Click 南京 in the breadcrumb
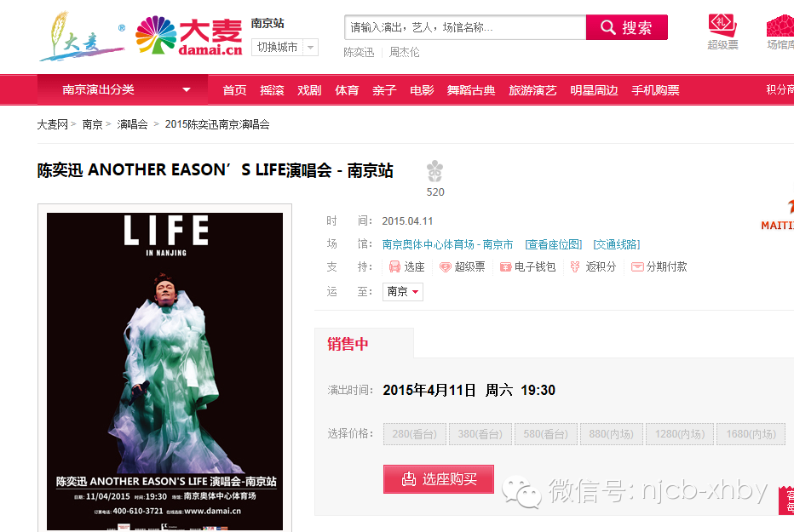Screen dimensions: 794x532 pyautogui.click(x=92, y=124)
